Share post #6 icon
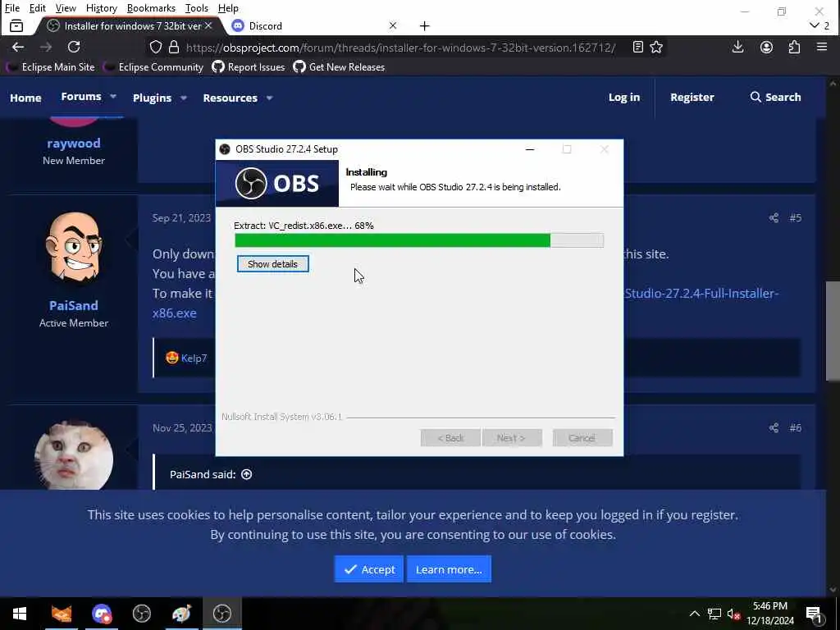840x630 pixels. click(774, 427)
